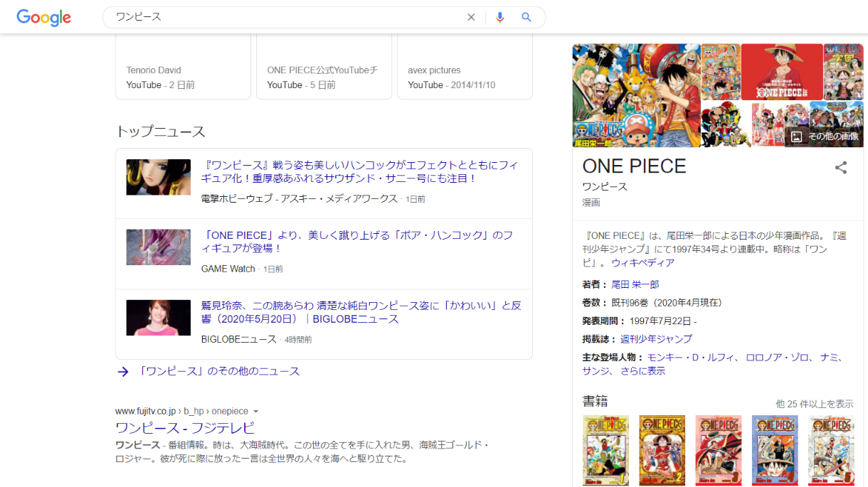Share the ONE PIECE knowledge panel
The width and height of the screenshot is (868, 487).
[x=841, y=168]
